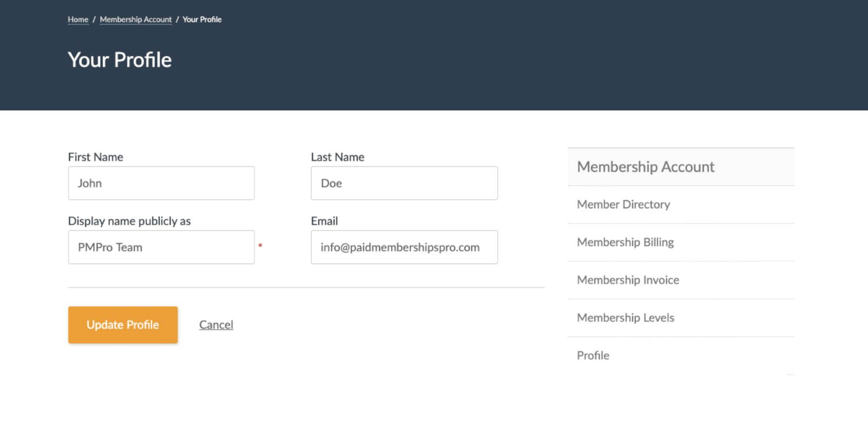Click the red required asterisk marker
The image size is (868, 443).
(x=260, y=246)
